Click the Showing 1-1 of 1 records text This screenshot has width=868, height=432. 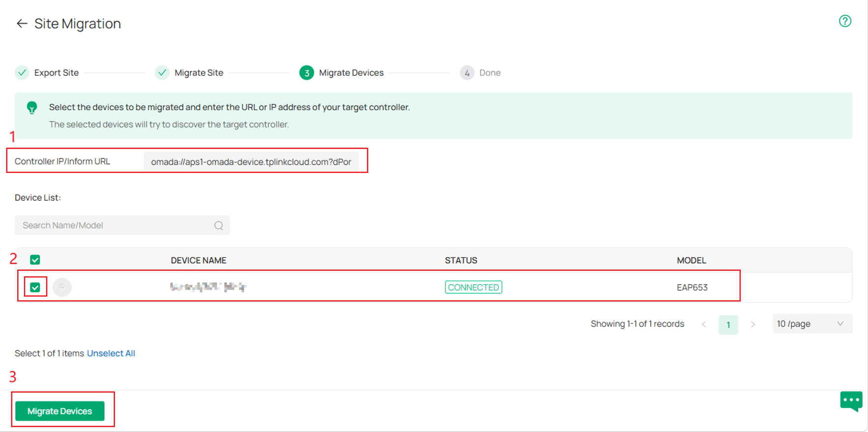[637, 324]
